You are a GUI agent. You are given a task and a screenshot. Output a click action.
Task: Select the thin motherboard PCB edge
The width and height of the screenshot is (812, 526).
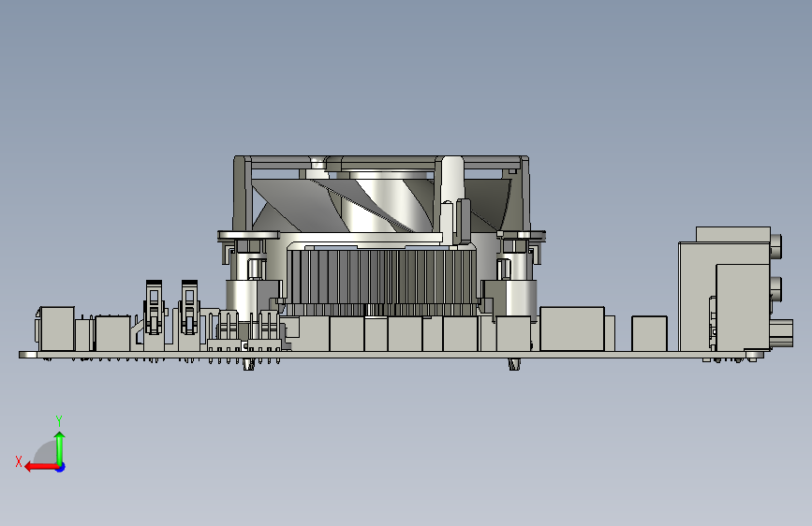(391, 355)
